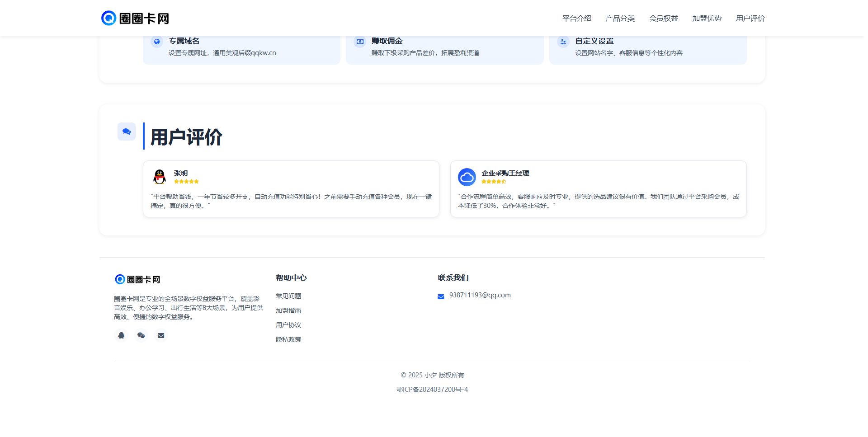The width and height of the screenshot is (868, 437).
Task: Click the commission icon beside 赚取佣金
Action: (x=360, y=42)
